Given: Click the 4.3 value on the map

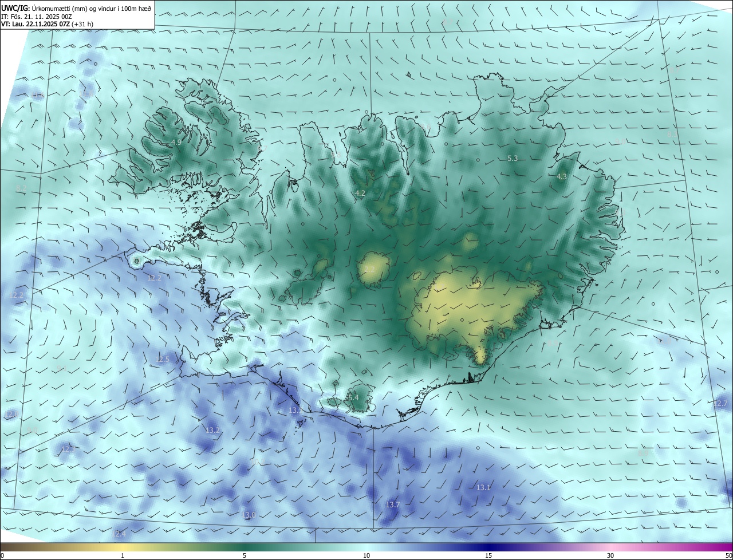Looking at the screenshot, I should pos(562,176).
